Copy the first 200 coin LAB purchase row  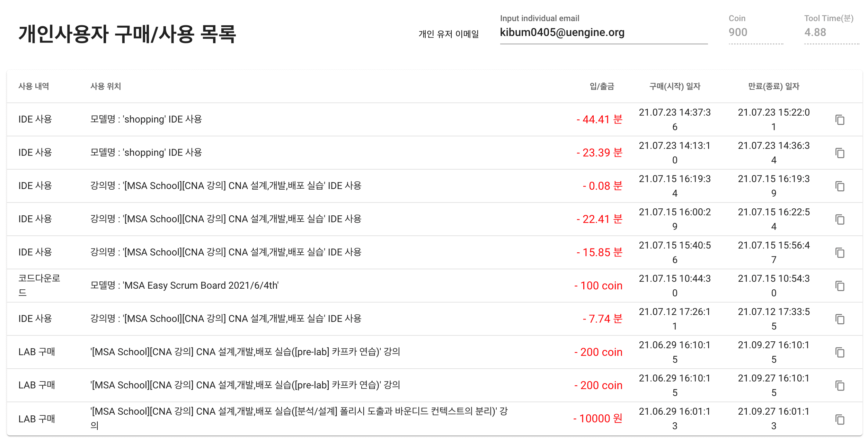[x=840, y=352]
